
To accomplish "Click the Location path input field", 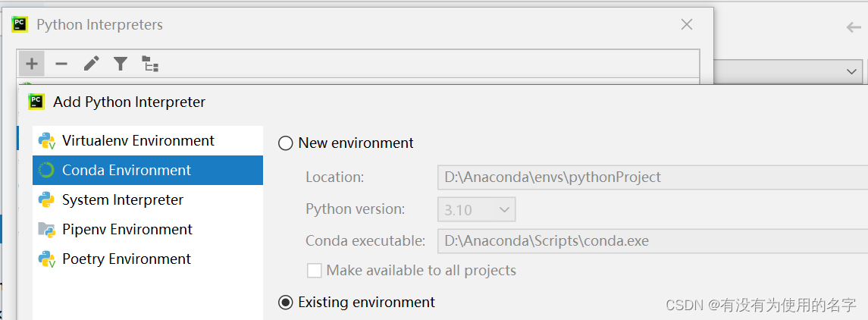I will (652, 177).
